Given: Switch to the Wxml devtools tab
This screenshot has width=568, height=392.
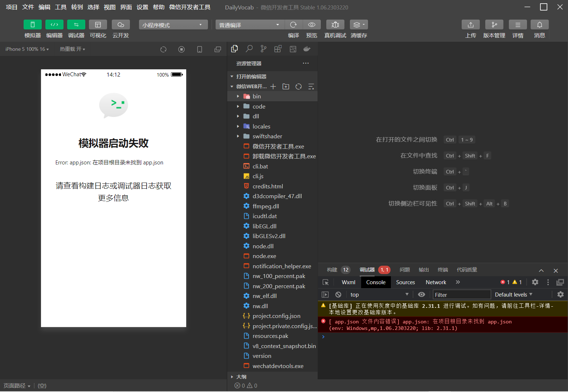Looking at the screenshot, I should pos(348,282).
